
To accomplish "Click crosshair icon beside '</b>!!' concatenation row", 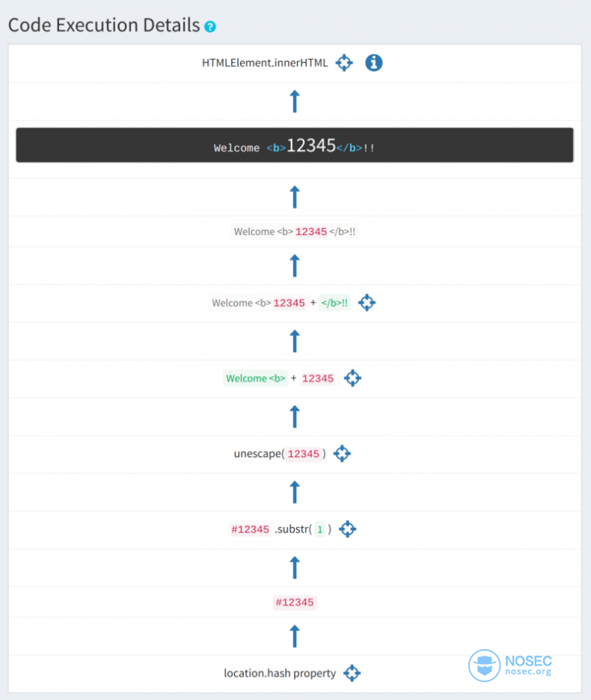I will (x=367, y=303).
